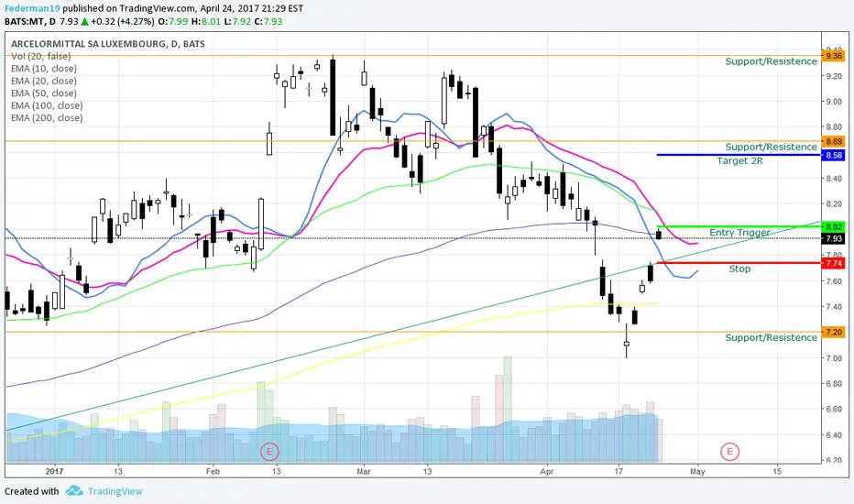Click the 9.36 orange price tag

[x=833, y=56]
